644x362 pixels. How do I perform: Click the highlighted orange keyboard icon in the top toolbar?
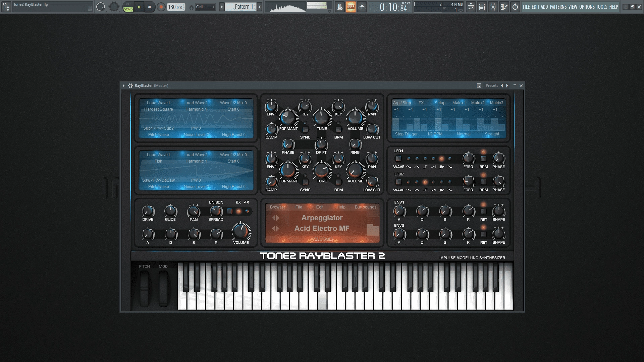click(x=351, y=7)
